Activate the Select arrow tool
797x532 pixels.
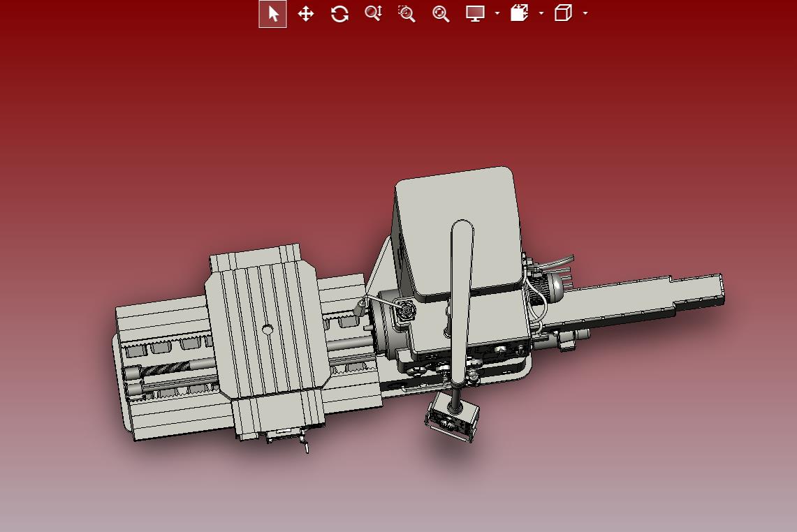(273, 14)
